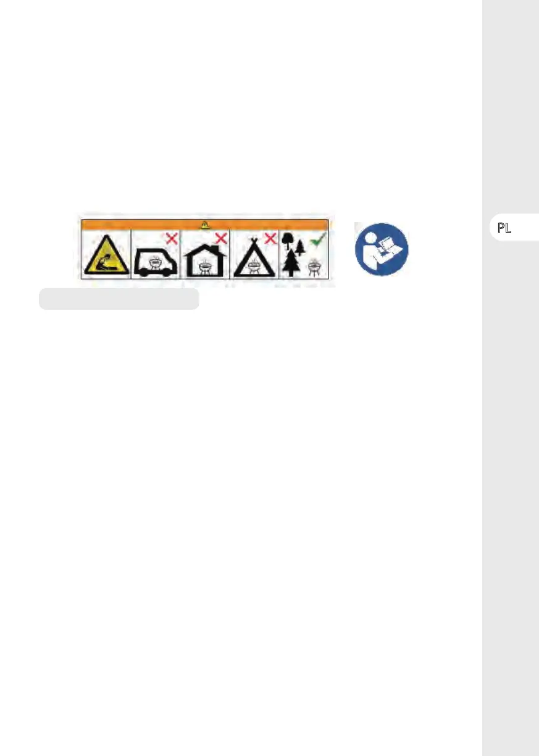
Task: Click the grill inside the house
Action: click(205, 267)
